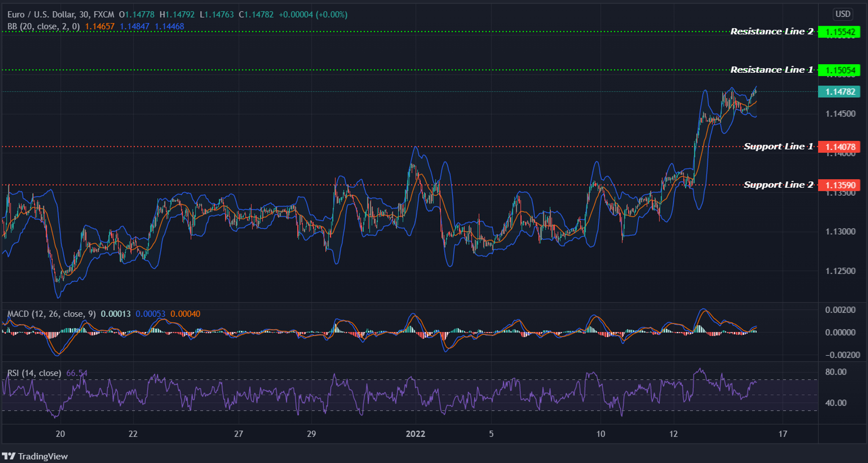Click the Resistance Line 1 text label
The height and width of the screenshot is (463, 868).
coord(771,70)
